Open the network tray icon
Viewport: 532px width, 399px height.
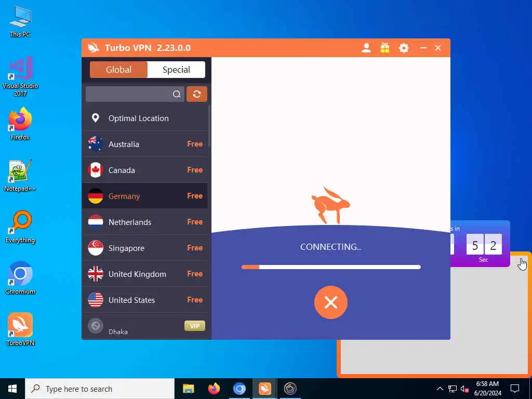coord(453,389)
